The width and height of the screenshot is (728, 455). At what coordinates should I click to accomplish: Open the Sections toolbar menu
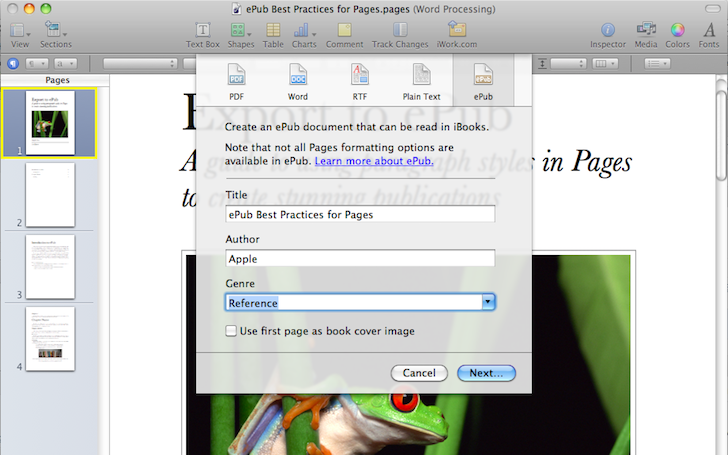pyautogui.click(x=55, y=35)
